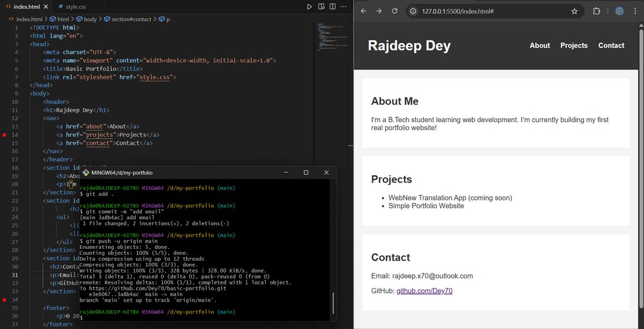This screenshot has width=644, height=329.
Task: Click the Simple Portfolio Website list item
Action: click(426, 205)
